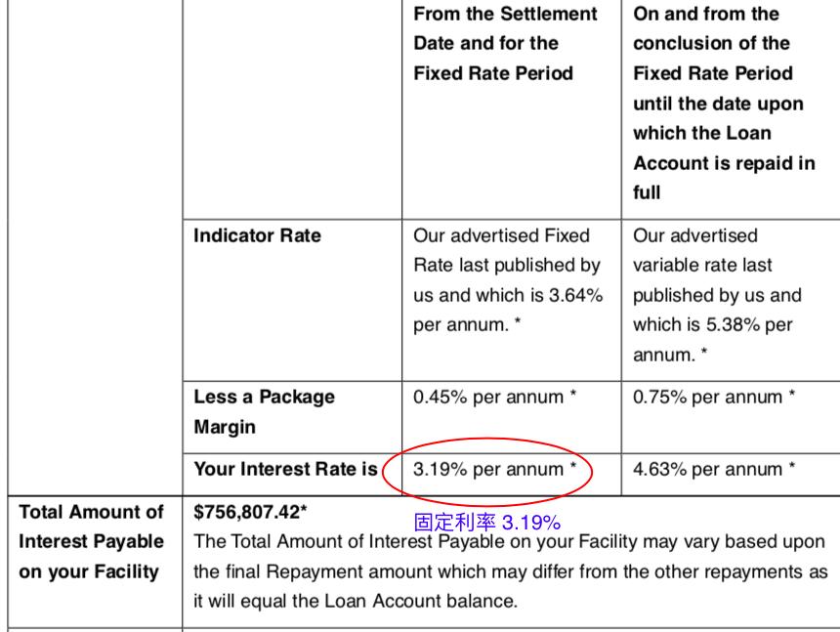Viewport: 840px width, 632px height.
Task: Click the Indicator Rate row label
Action: pos(257,235)
